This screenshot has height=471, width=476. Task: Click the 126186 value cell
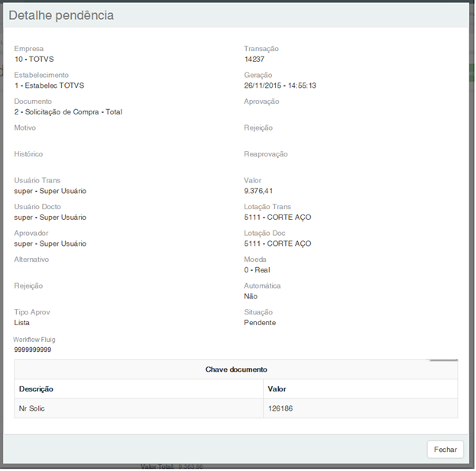280,408
